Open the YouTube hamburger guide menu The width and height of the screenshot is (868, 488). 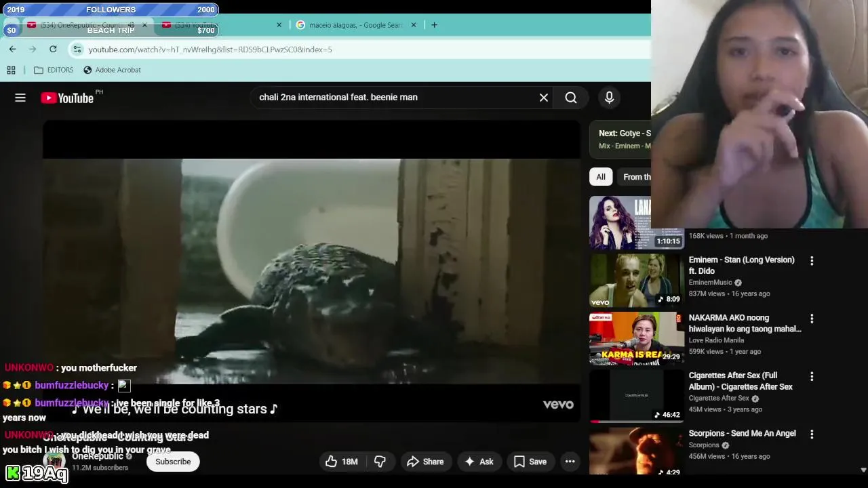pyautogui.click(x=20, y=98)
